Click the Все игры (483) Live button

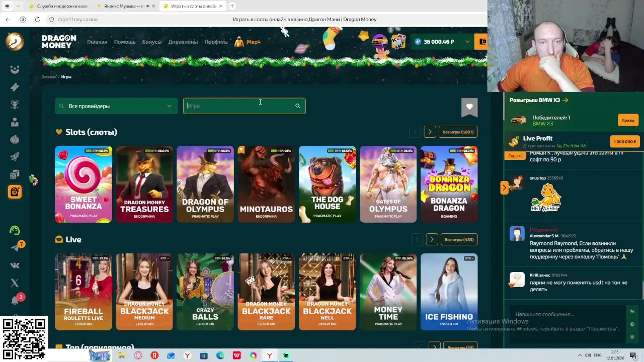point(459,239)
